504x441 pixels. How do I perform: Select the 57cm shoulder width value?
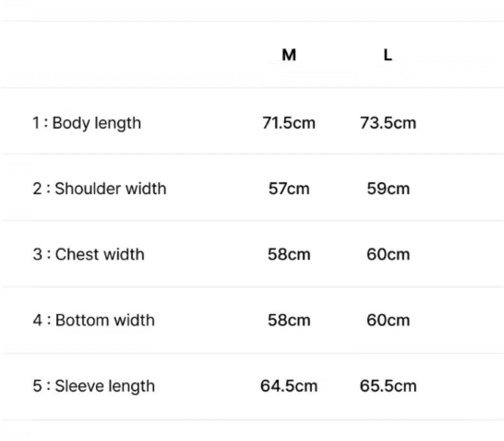(289, 189)
